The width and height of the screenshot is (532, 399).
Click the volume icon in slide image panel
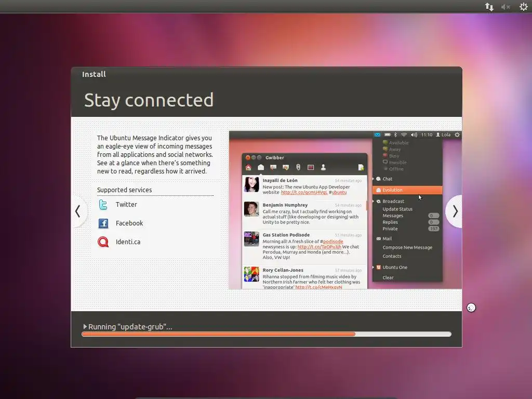coord(414,135)
